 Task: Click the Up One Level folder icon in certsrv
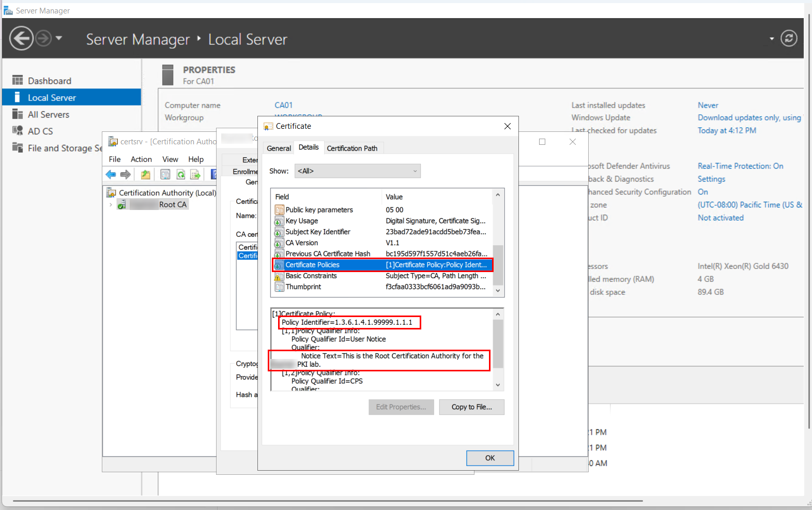click(x=146, y=175)
